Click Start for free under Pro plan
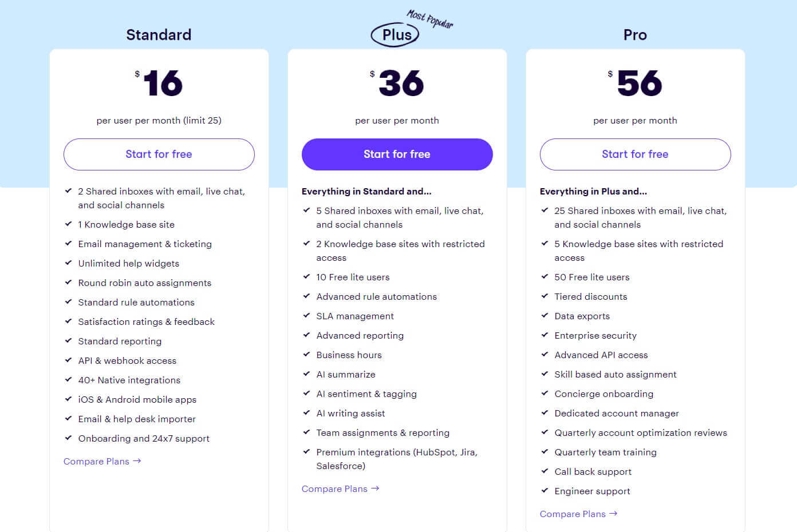This screenshot has width=797, height=532. tap(635, 154)
